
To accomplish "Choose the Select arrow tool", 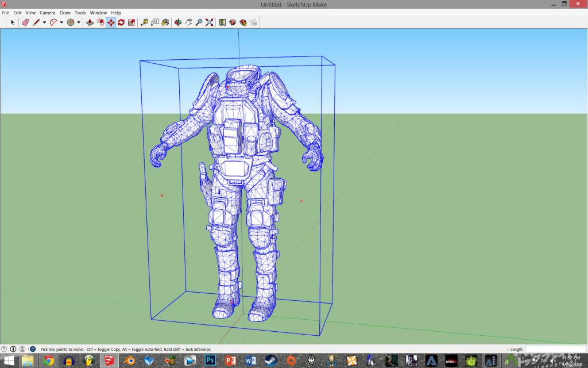I will tap(13, 22).
